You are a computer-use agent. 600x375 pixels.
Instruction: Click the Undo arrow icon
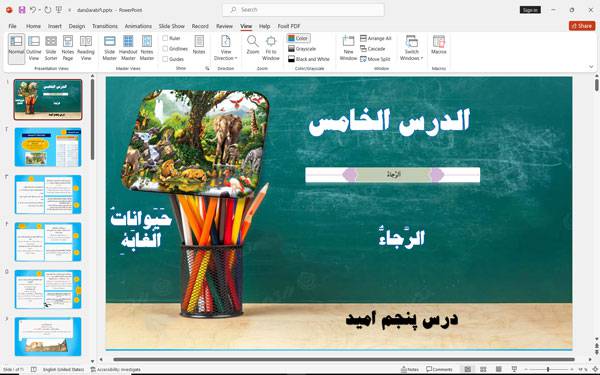pyautogui.click(x=33, y=10)
